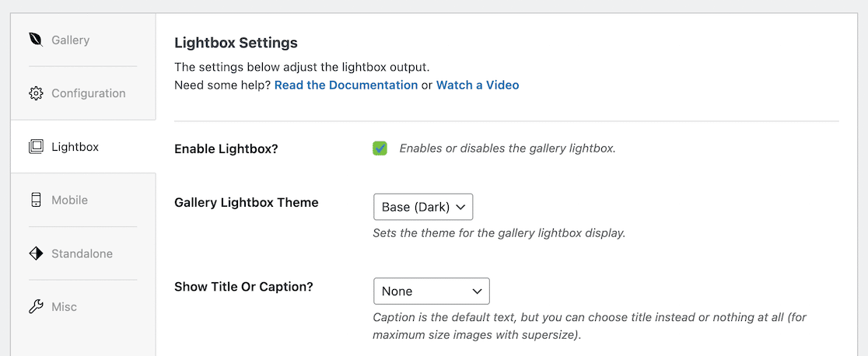The height and width of the screenshot is (356, 868).
Task: Click the chevron on Base (Dark) select
Action: (x=460, y=208)
